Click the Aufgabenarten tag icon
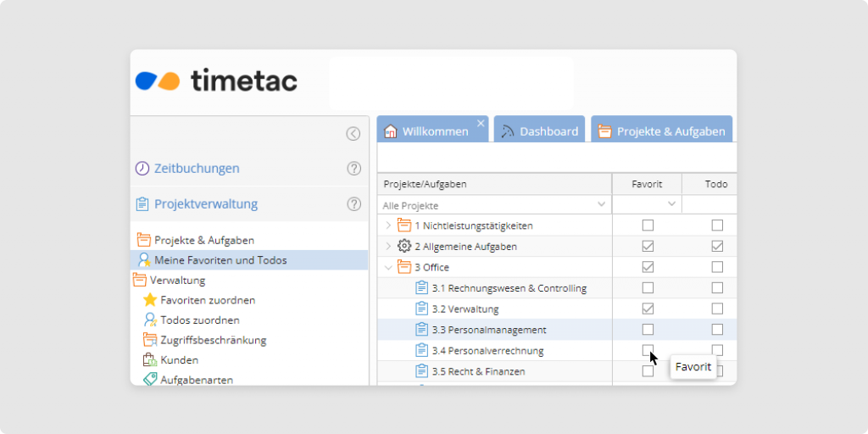This screenshot has height=434, width=868. [x=150, y=380]
